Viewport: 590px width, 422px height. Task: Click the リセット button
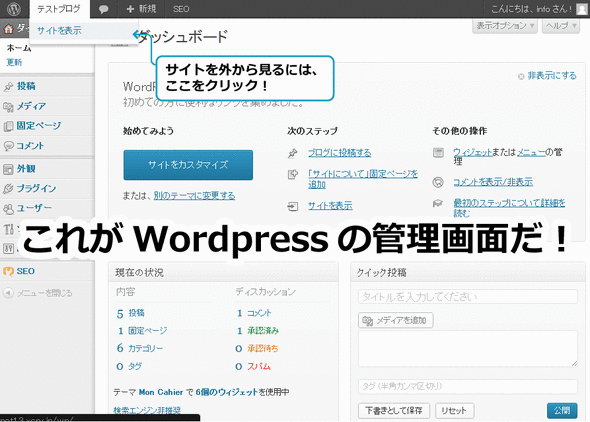tap(455, 410)
